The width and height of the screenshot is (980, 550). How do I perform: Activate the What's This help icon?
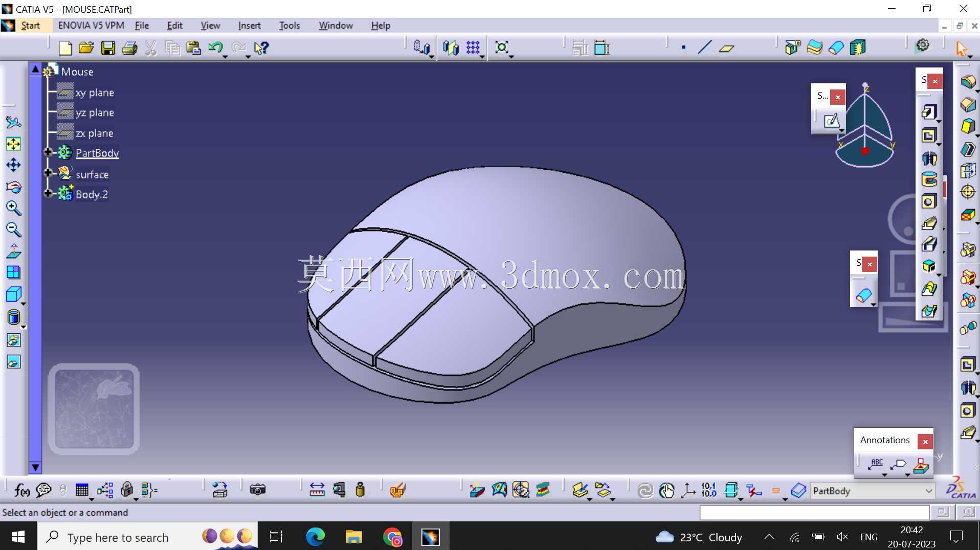261,48
